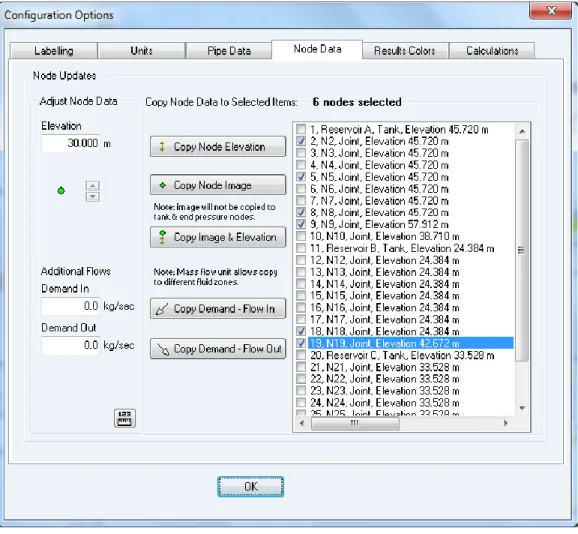Click Copy Image & Elevation button
This screenshot has width=578, height=534.
click(218, 237)
